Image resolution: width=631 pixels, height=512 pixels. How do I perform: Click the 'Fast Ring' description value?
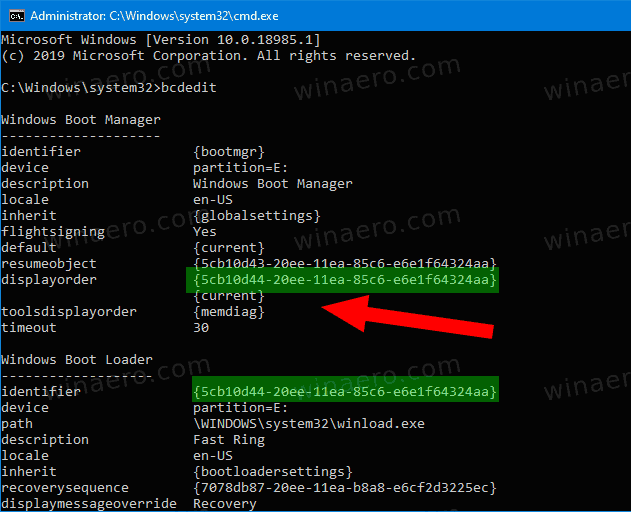point(229,440)
